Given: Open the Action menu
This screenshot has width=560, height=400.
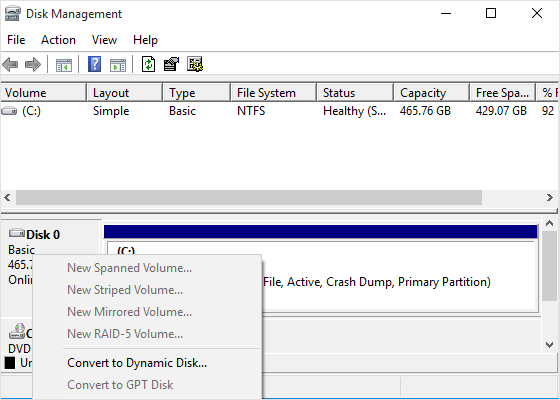Looking at the screenshot, I should point(58,40).
